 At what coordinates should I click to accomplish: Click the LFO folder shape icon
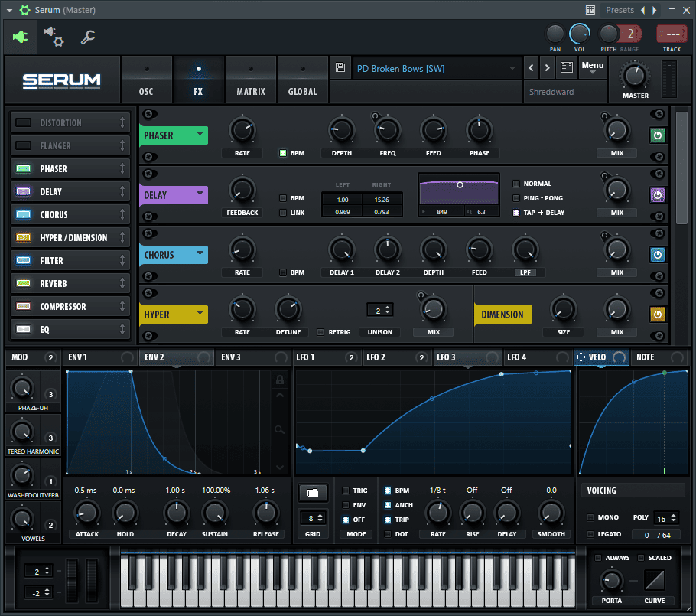tap(313, 493)
